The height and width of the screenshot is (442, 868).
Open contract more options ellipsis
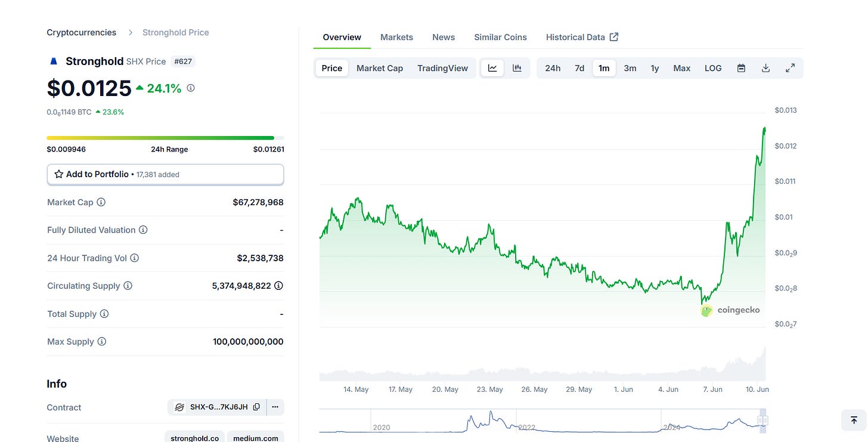(x=275, y=407)
